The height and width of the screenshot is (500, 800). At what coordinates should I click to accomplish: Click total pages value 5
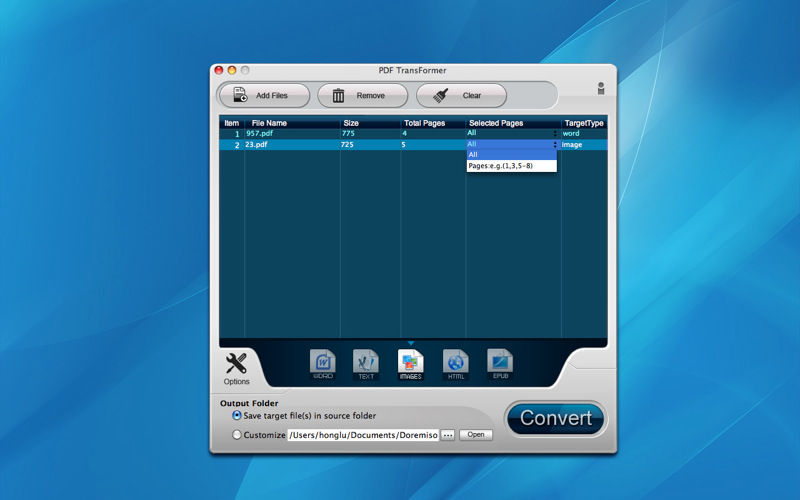click(404, 144)
